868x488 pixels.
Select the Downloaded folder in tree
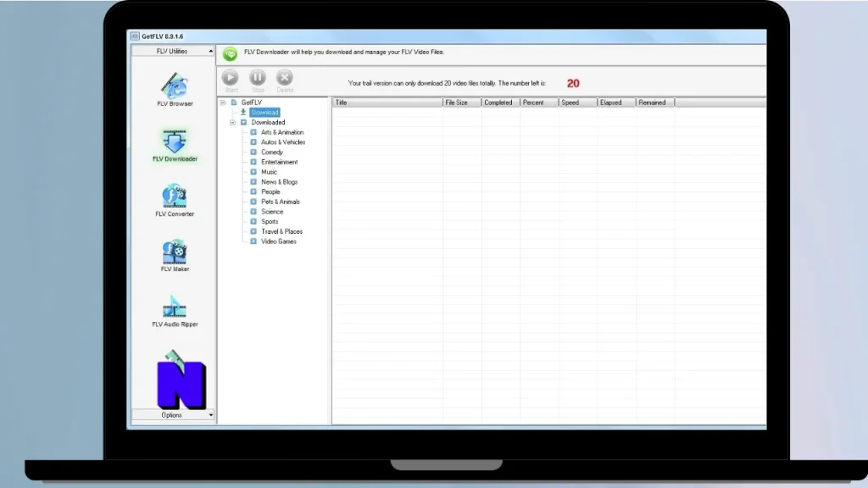pyautogui.click(x=268, y=122)
